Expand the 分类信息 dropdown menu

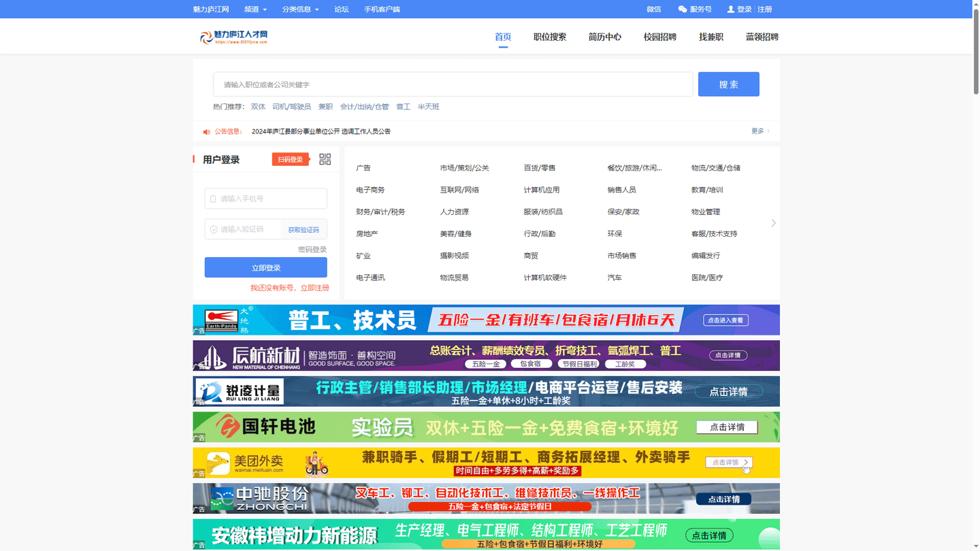300,10
